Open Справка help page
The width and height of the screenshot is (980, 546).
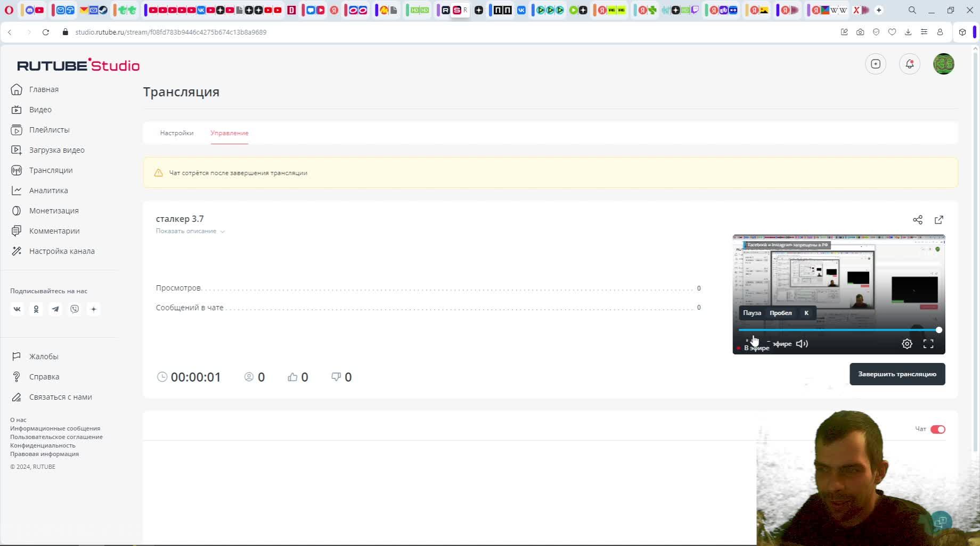tap(35, 377)
